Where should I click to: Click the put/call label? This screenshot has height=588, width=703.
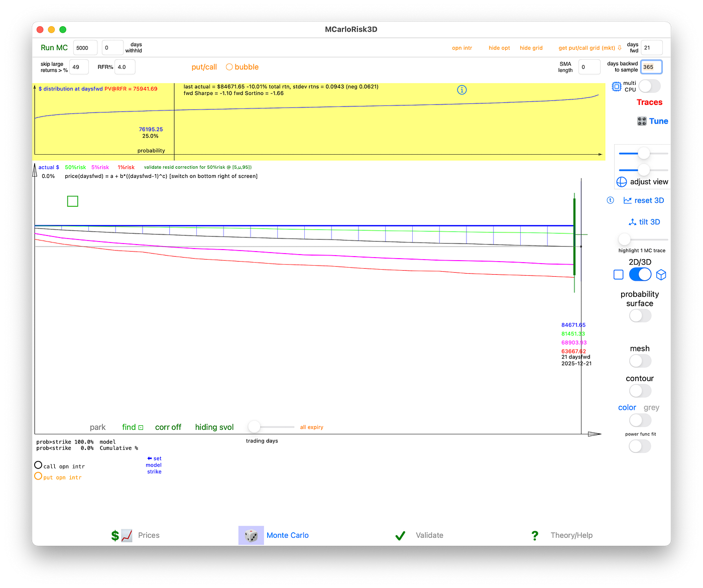pyautogui.click(x=204, y=67)
